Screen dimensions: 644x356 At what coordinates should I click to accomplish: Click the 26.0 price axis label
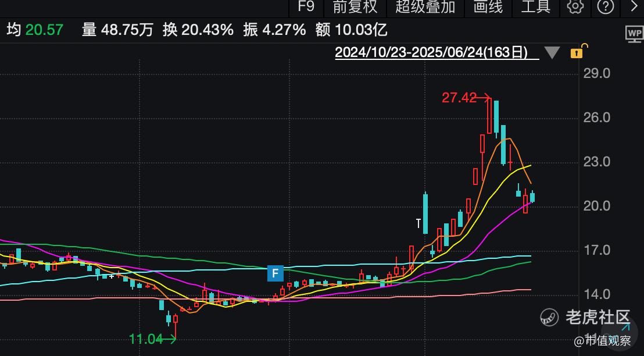(597, 118)
